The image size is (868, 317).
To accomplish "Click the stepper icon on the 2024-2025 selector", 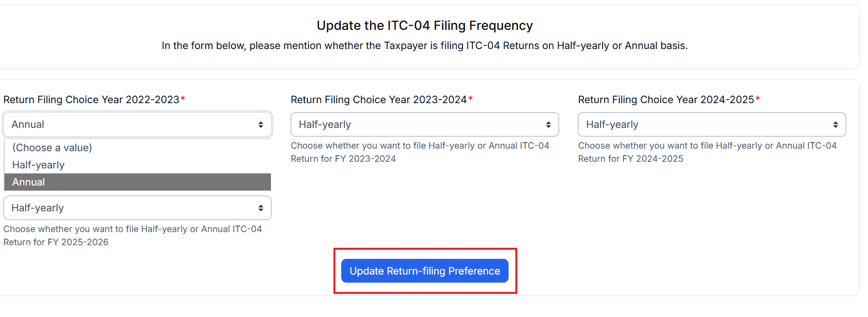I will point(835,124).
